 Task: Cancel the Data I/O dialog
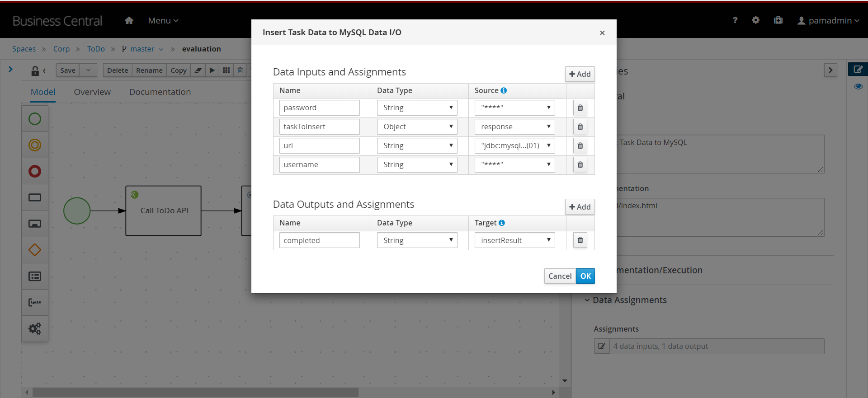(x=560, y=276)
